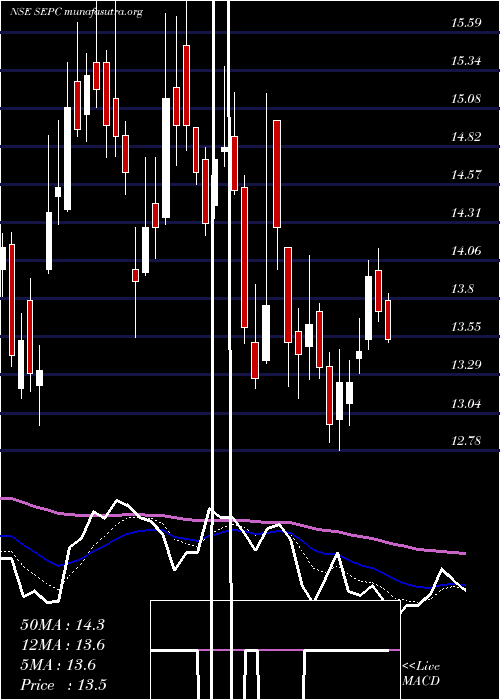Click the 15.59 price axis label
500x700 pixels.
pos(466,22)
